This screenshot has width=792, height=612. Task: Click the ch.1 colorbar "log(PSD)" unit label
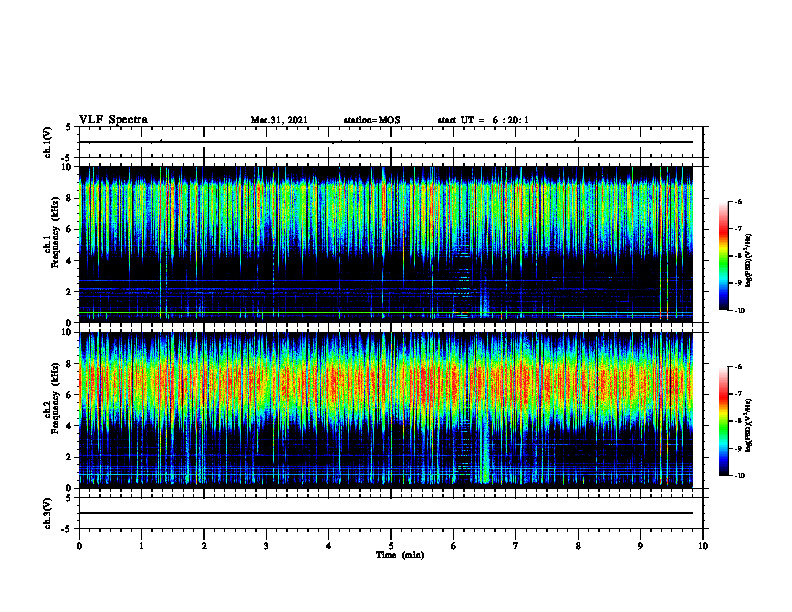pos(749,261)
